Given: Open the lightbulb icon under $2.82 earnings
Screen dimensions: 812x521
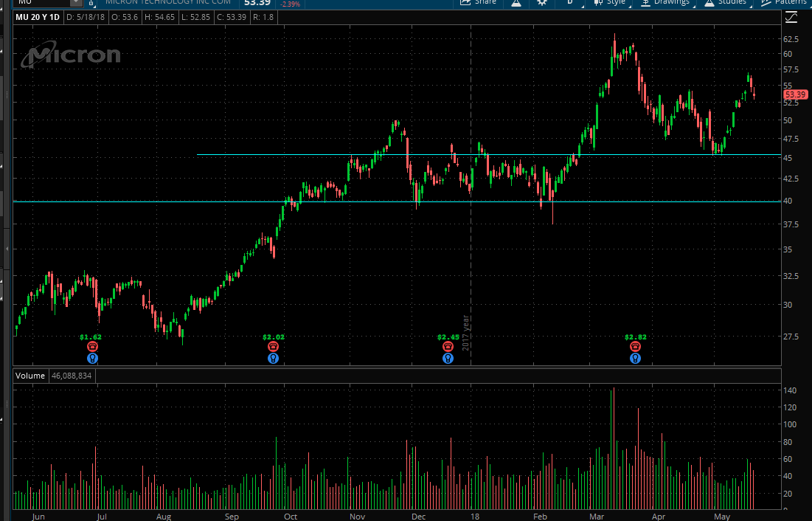Looking at the screenshot, I should point(636,358).
